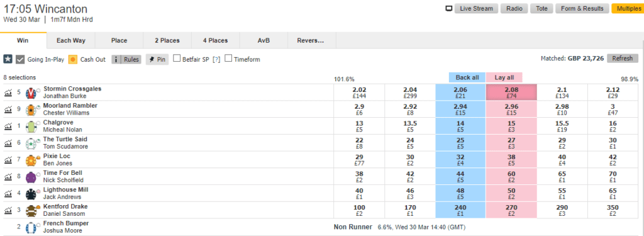
Task: Toggle the Going In-Play checkbox
Action: coord(20,59)
